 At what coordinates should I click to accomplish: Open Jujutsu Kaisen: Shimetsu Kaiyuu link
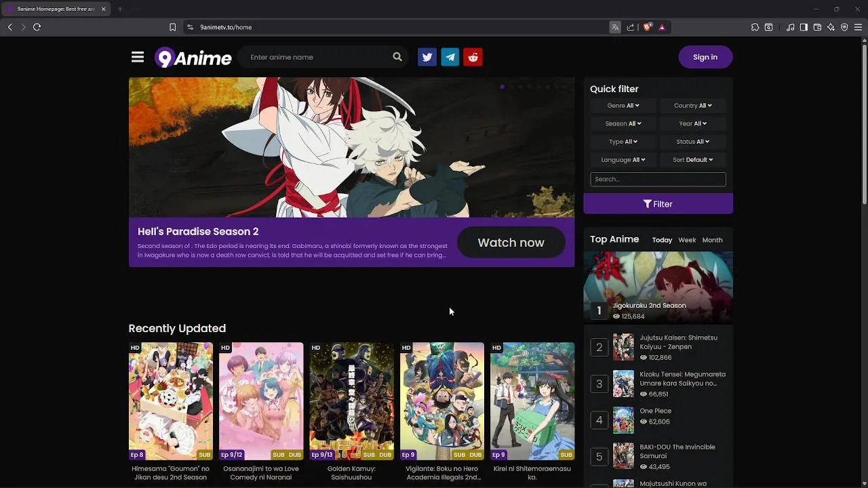678,342
